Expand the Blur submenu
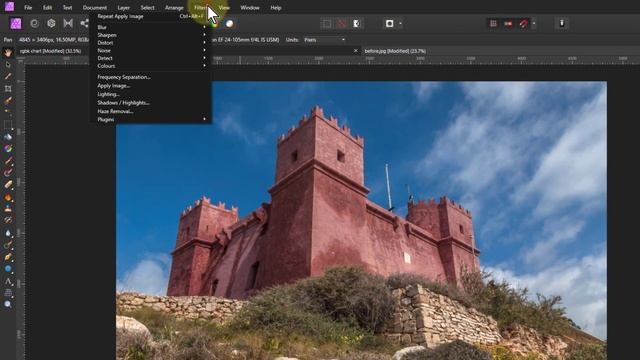The width and height of the screenshot is (640, 360). (x=151, y=27)
